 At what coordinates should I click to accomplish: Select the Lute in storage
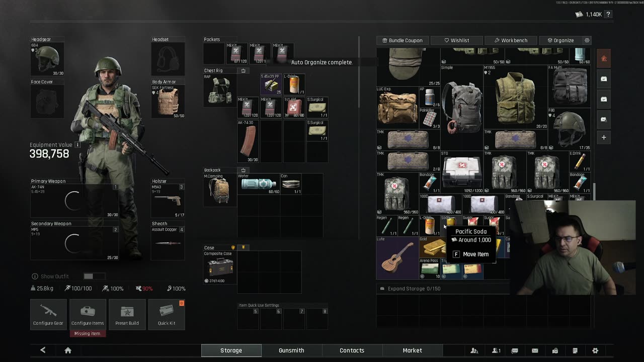(x=397, y=257)
